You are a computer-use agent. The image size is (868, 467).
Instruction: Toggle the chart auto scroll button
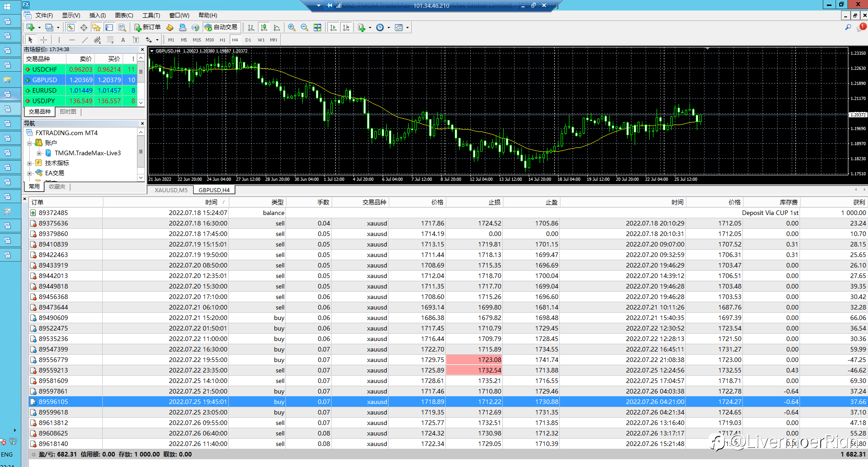click(333, 27)
